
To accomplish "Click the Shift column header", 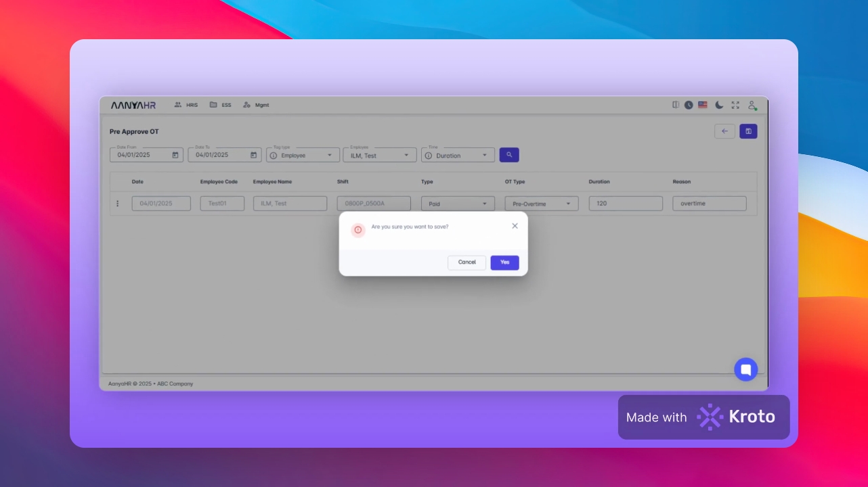I will pyautogui.click(x=343, y=182).
